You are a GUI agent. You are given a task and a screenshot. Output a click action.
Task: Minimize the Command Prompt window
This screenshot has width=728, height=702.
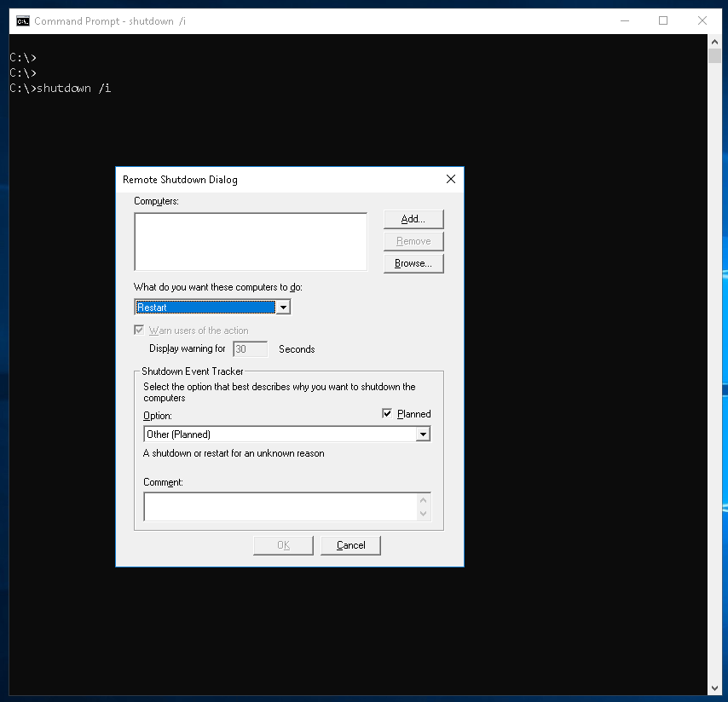[625, 21]
